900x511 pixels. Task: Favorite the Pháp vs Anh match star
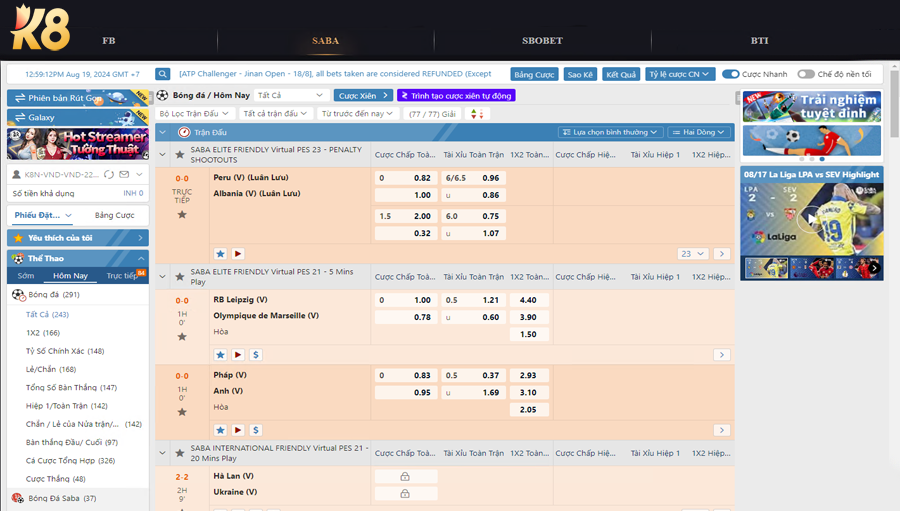pyautogui.click(x=182, y=412)
